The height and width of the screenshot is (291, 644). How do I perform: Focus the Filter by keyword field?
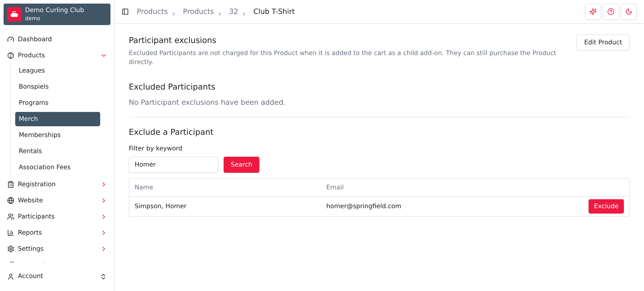(173, 164)
